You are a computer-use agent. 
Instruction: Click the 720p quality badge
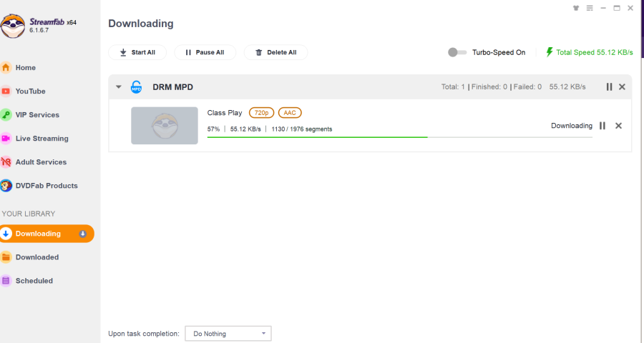(x=261, y=113)
